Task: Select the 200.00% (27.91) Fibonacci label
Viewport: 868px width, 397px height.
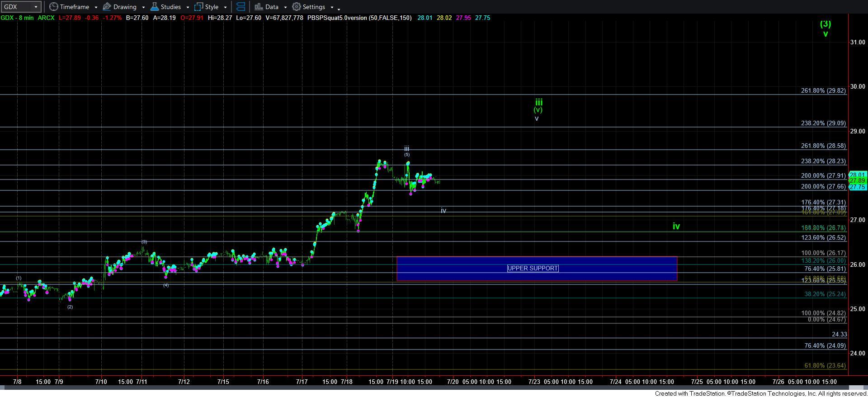Action: (823, 175)
